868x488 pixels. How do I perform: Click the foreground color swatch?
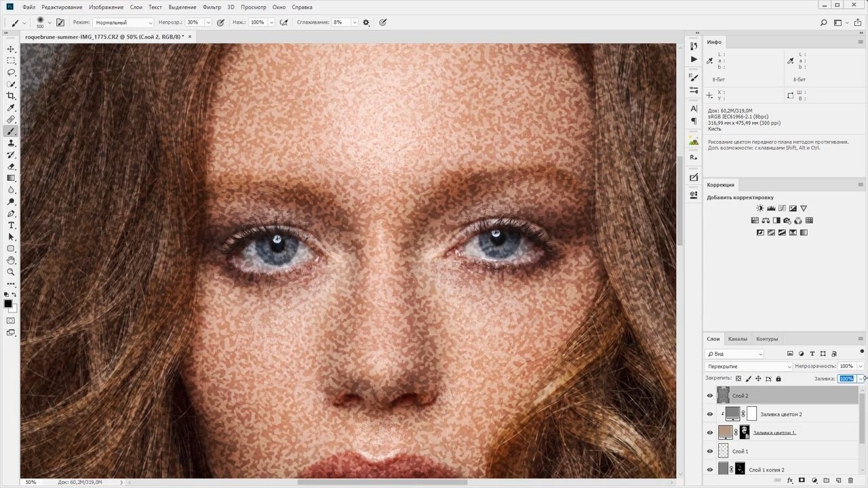tap(8, 304)
